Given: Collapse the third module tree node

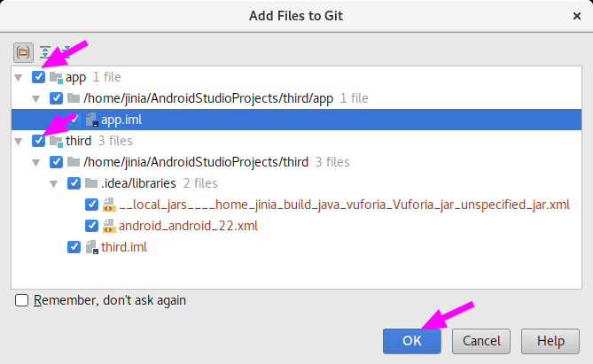Looking at the screenshot, I should pos(18,142).
